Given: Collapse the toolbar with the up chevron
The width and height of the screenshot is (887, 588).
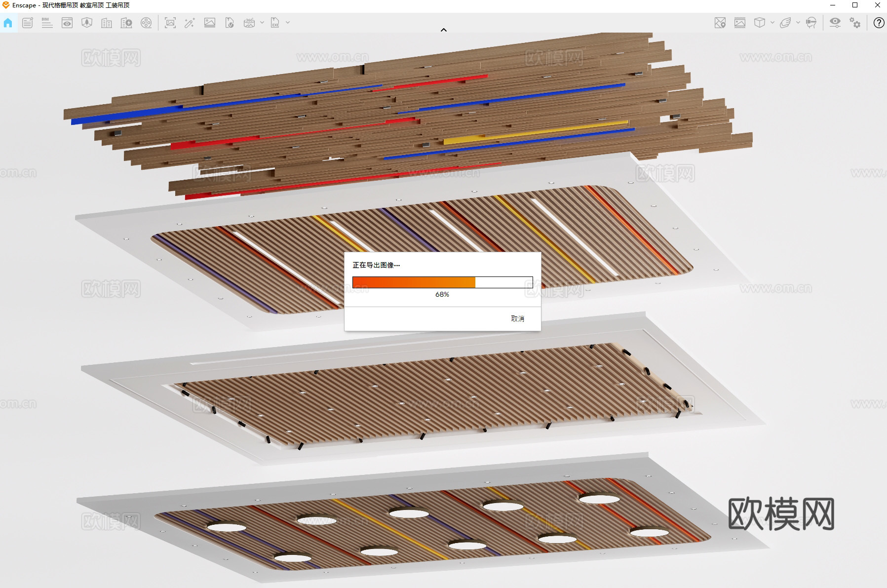Looking at the screenshot, I should pos(444,30).
